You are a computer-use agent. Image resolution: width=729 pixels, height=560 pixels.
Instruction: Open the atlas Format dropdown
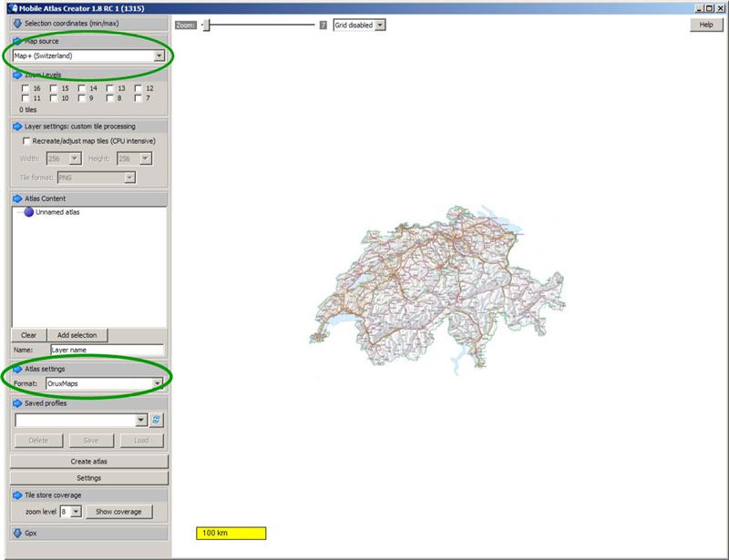tap(158, 383)
